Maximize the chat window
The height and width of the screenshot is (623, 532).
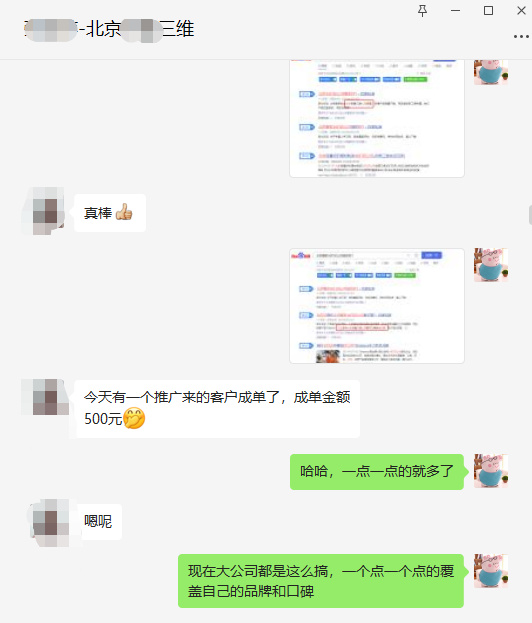pos(488,11)
